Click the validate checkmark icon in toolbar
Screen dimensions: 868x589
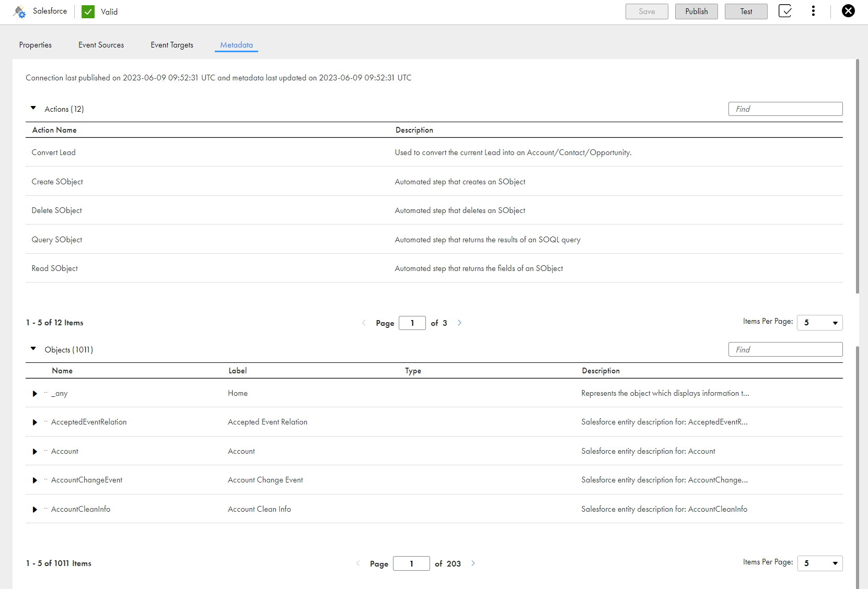tap(785, 11)
